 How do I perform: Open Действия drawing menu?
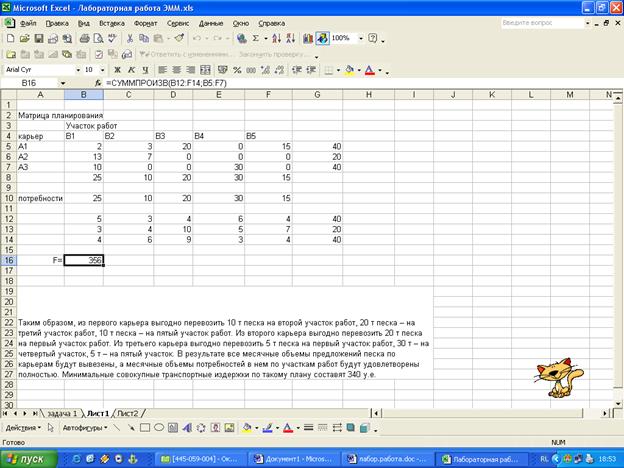coord(23,428)
